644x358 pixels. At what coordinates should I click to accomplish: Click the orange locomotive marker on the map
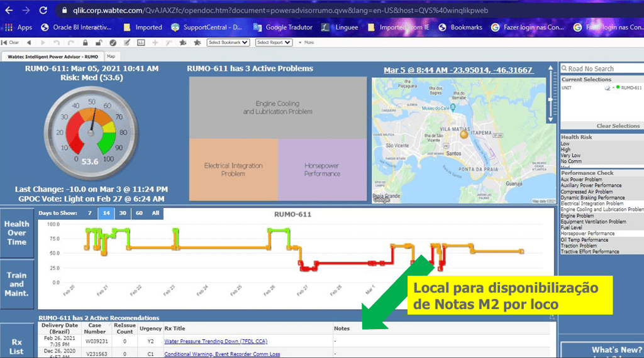click(464, 134)
